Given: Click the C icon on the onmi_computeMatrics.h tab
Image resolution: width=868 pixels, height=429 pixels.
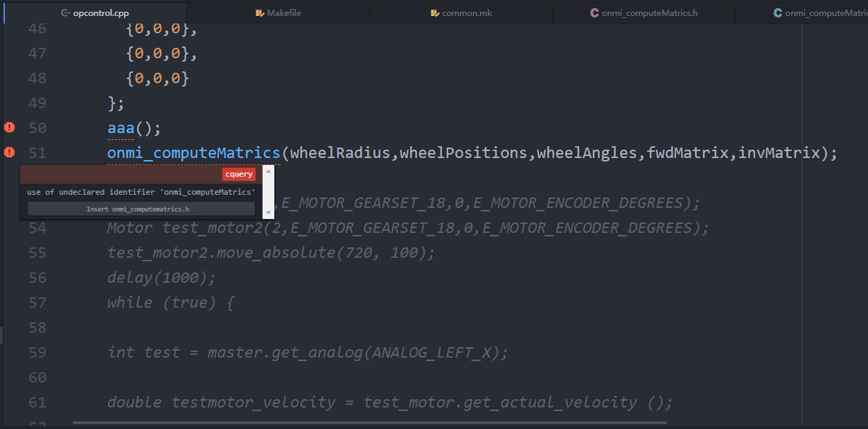Looking at the screenshot, I should 594,12.
